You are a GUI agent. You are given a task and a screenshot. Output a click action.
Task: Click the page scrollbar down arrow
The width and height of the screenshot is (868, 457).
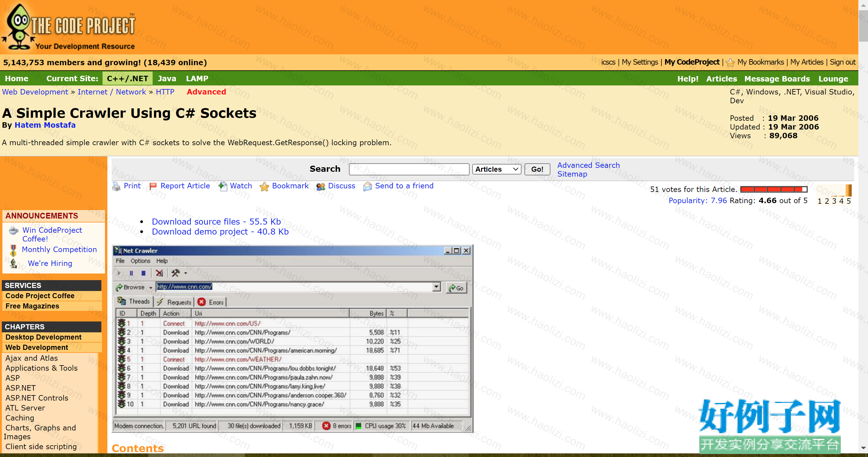coord(863,448)
